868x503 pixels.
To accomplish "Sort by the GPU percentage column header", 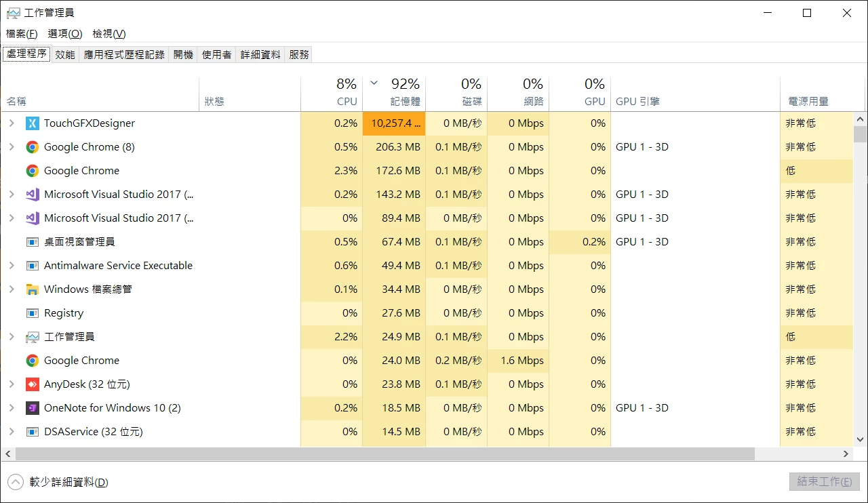I will (580, 94).
